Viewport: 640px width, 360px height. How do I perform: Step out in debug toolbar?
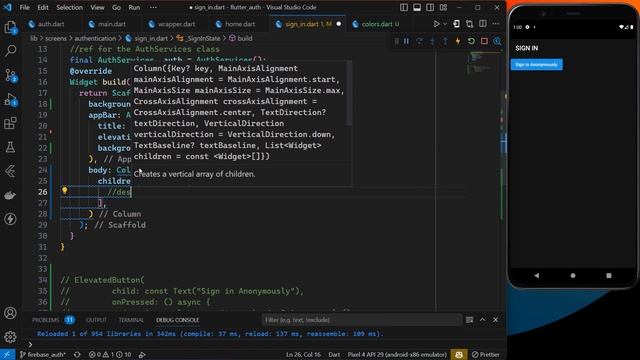445,41
